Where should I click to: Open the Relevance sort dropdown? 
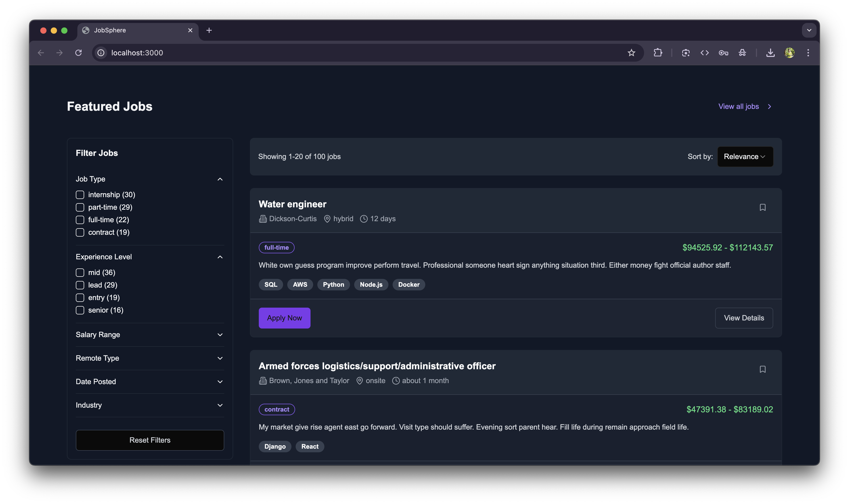point(745,157)
